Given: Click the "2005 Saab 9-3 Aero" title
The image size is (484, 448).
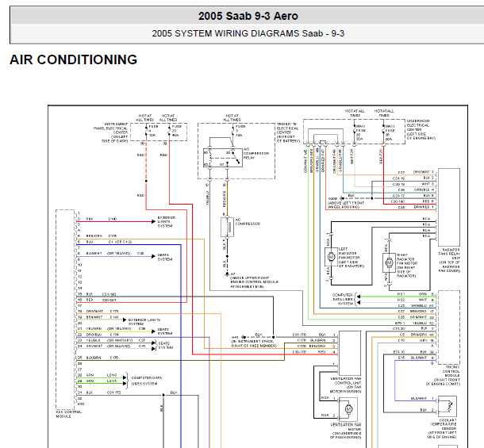Looking at the screenshot, I should [248, 16].
